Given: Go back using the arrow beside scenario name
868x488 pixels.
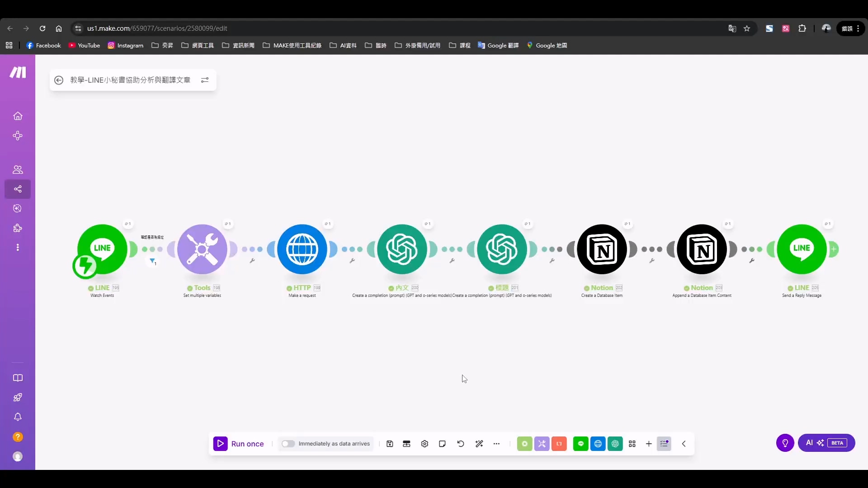Looking at the screenshot, I should [x=59, y=80].
